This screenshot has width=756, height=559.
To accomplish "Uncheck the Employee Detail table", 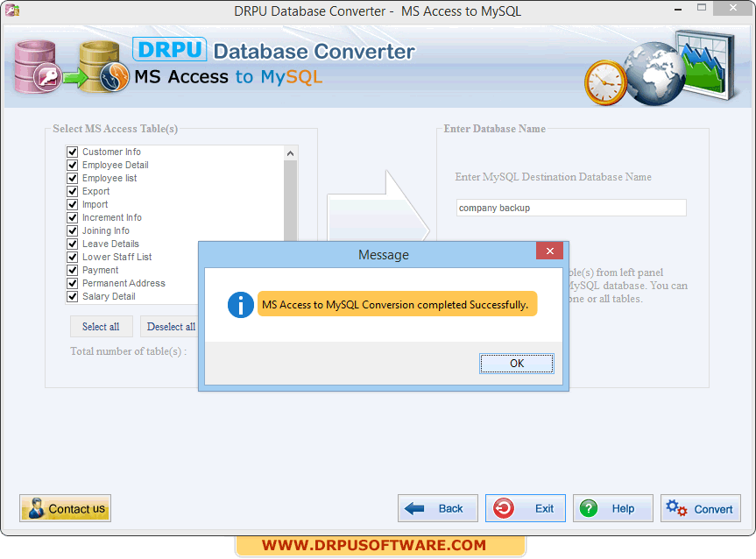I will [73, 165].
